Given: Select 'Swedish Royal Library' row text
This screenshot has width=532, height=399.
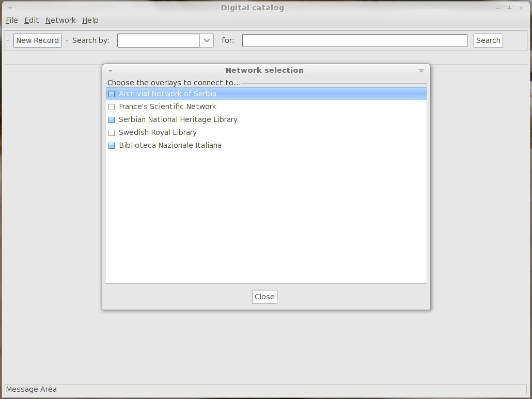Looking at the screenshot, I should (x=158, y=132).
